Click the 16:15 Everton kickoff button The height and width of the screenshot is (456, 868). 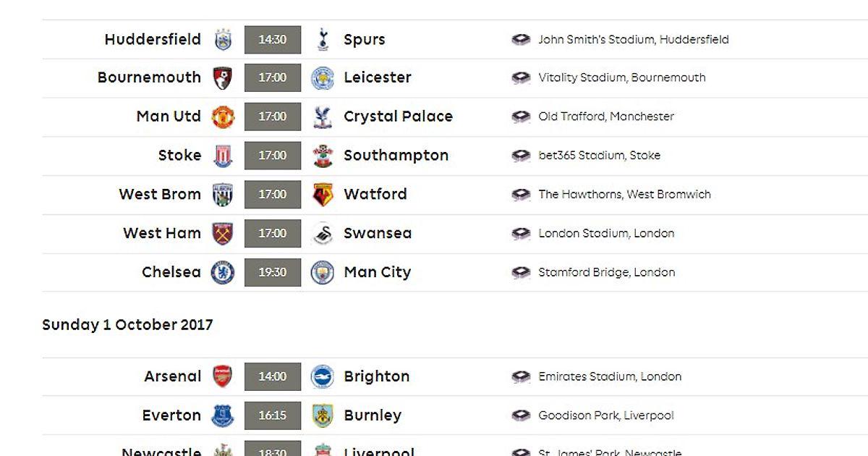point(273,415)
